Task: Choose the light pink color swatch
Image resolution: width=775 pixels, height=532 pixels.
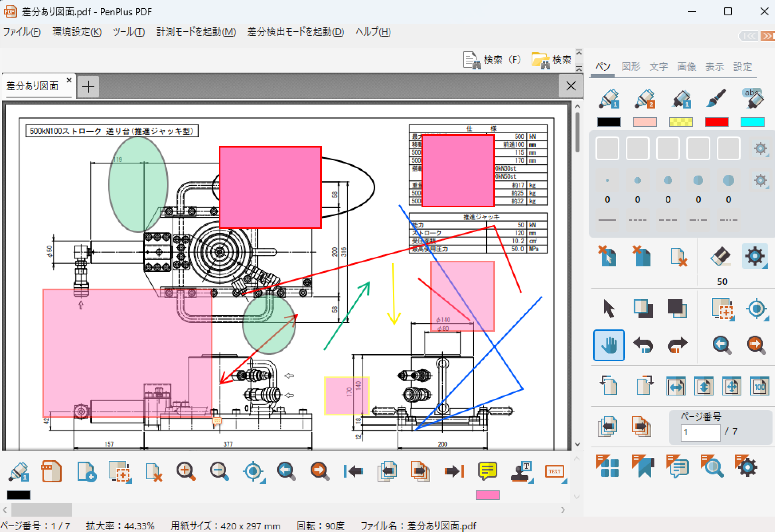Action: tap(645, 122)
